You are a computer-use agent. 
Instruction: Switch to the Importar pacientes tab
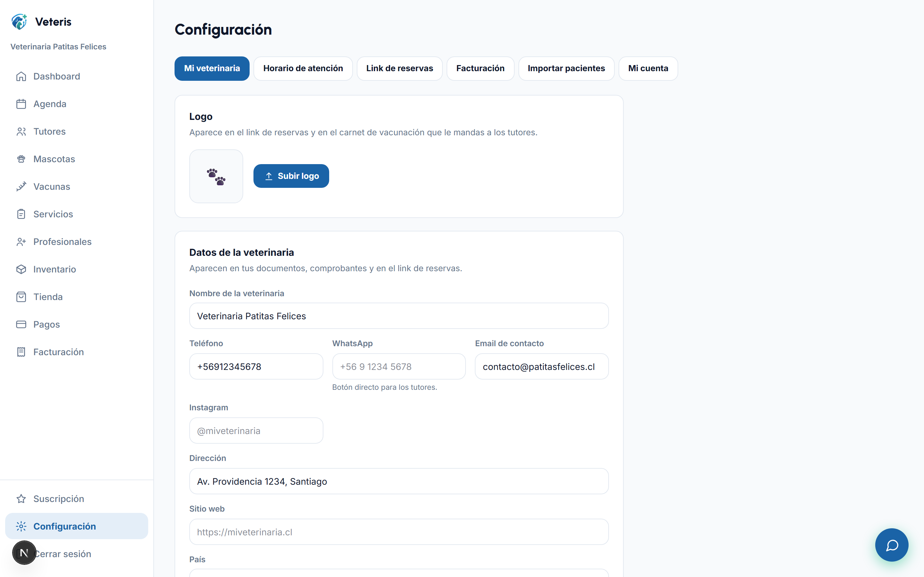click(x=566, y=68)
